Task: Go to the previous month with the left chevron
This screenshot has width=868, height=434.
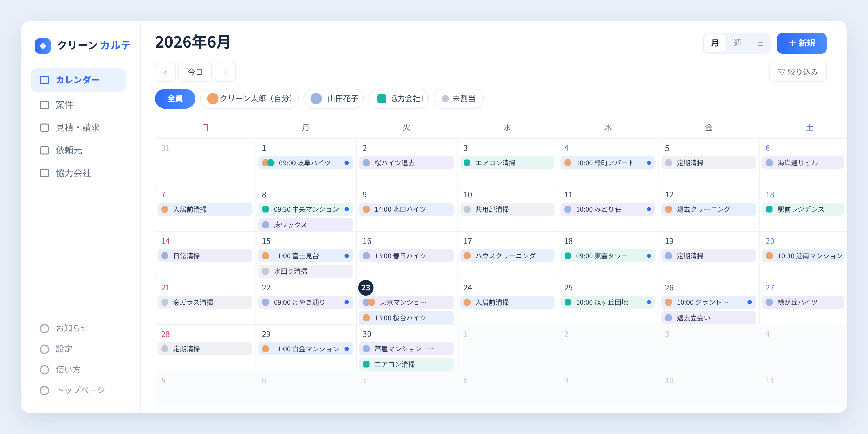Action: point(165,72)
